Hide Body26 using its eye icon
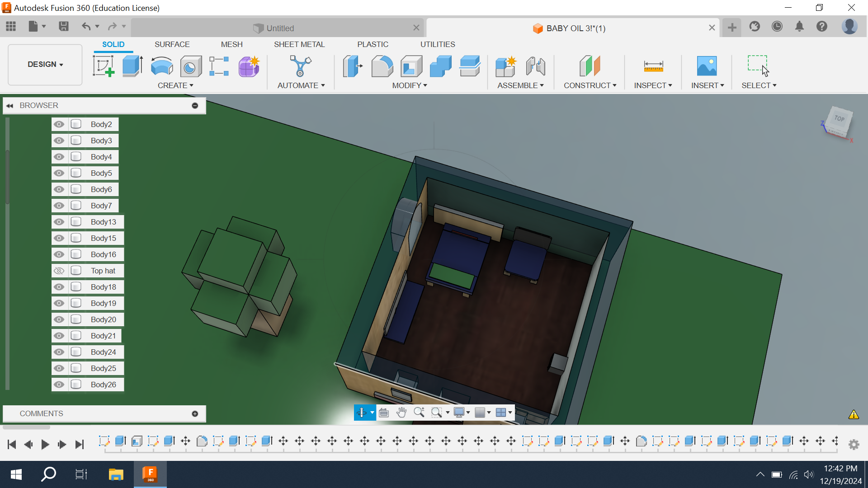This screenshot has width=868, height=488. pos(59,385)
